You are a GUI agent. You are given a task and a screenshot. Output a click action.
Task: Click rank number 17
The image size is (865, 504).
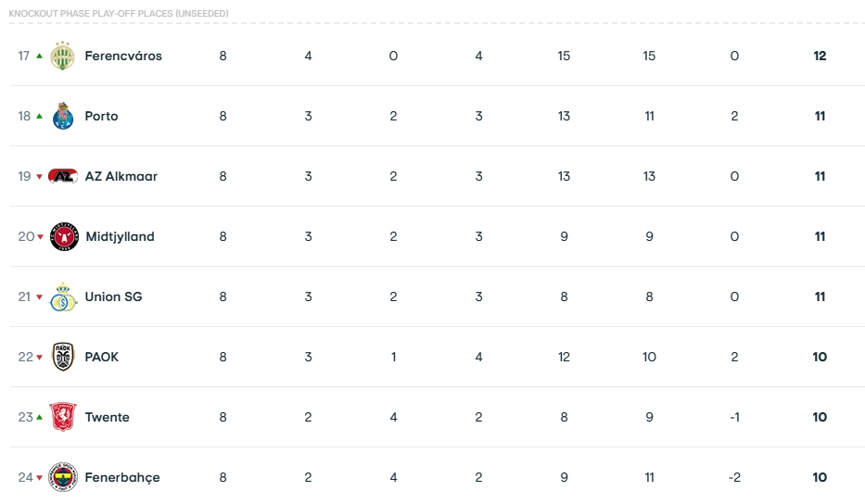(x=24, y=56)
